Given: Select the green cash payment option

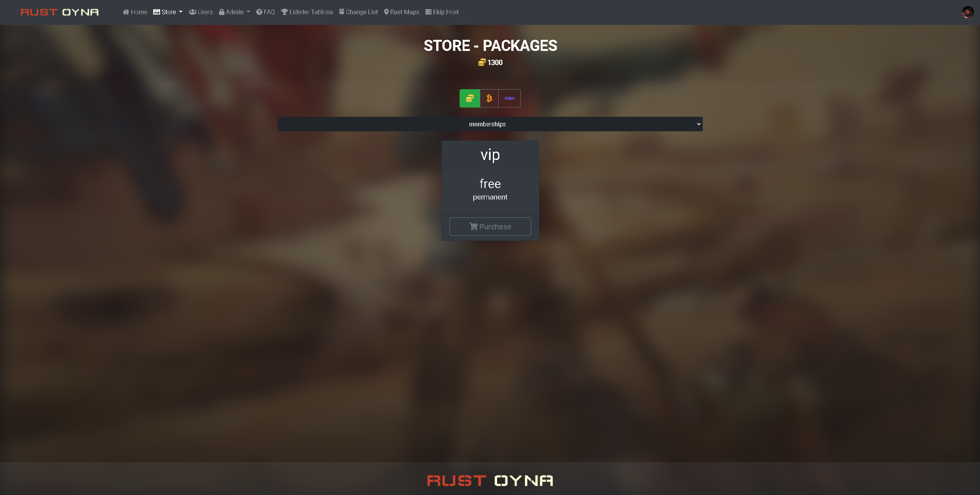Looking at the screenshot, I should tap(469, 98).
